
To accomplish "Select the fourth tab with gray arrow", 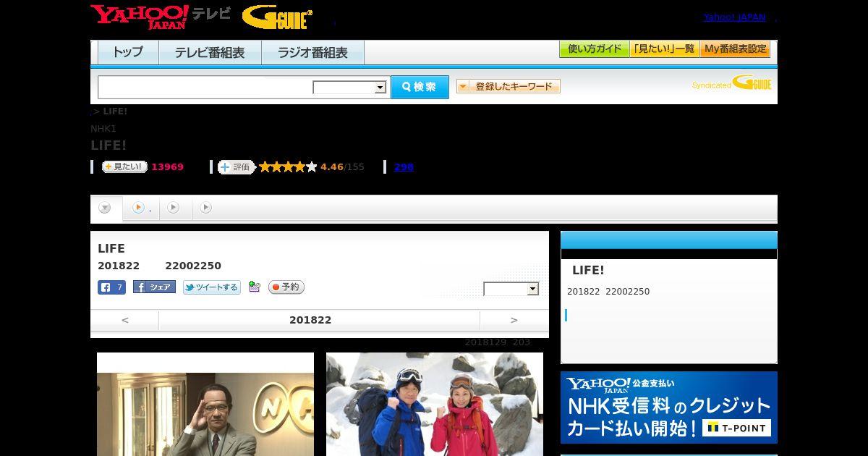I will tap(206, 208).
